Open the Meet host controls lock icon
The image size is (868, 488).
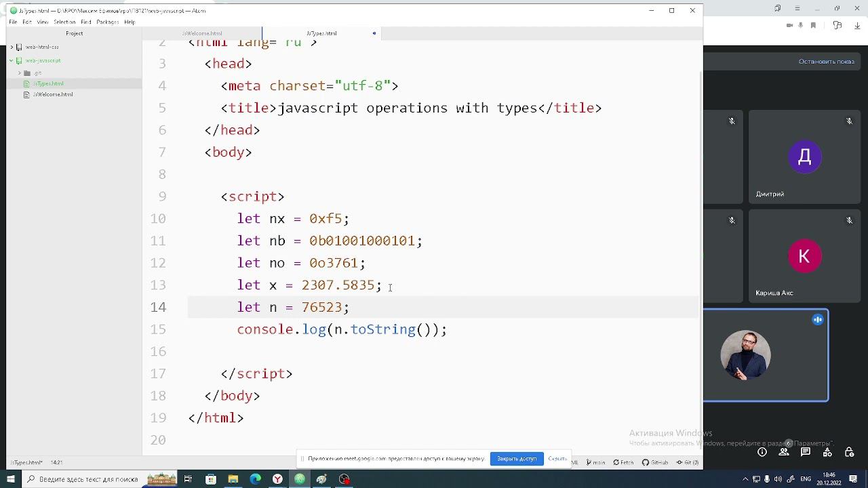coord(850,452)
